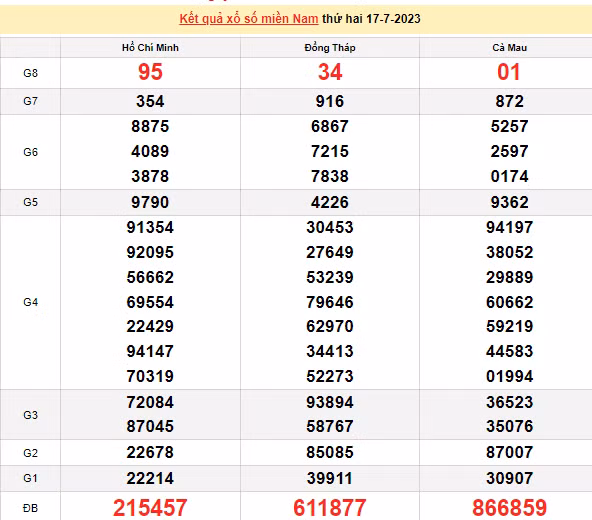Click the number 5257
This screenshot has height=520, width=592.
coord(510,126)
